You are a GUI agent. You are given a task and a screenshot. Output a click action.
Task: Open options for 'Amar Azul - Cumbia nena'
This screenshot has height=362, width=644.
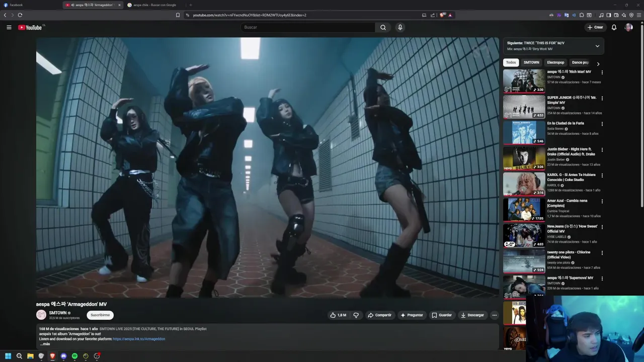602,201
